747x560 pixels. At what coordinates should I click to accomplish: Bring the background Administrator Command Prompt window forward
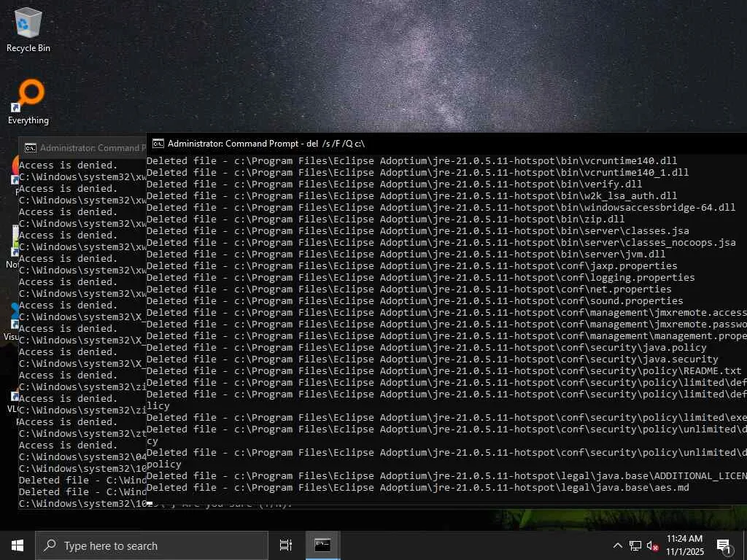pos(82,148)
